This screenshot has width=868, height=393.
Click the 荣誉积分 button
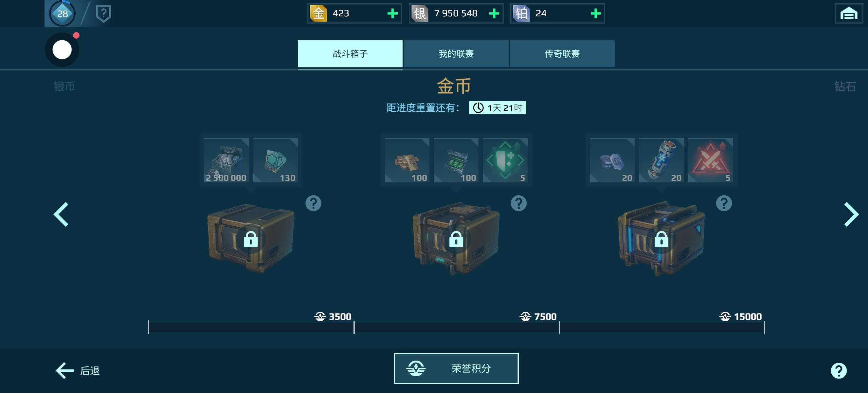point(456,368)
